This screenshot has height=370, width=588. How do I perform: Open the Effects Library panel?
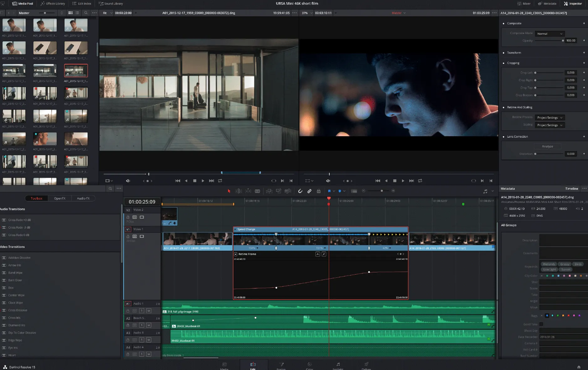pyautogui.click(x=53, y=3)
